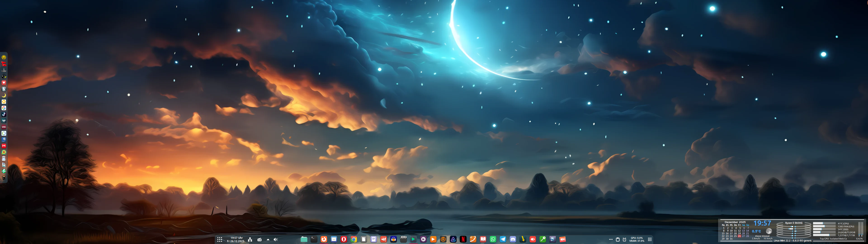
Task: Open the TikTok icon in the left dock
Action: pos(4,114)
